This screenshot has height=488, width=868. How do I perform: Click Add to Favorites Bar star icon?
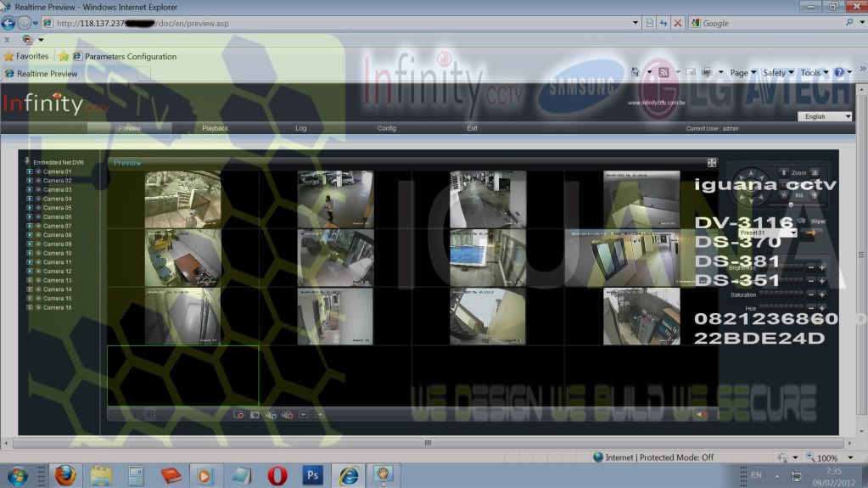(64, 56)
